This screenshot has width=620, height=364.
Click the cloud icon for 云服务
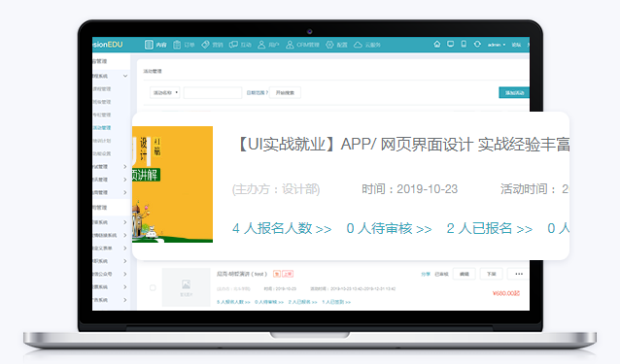tap(358, 45)
